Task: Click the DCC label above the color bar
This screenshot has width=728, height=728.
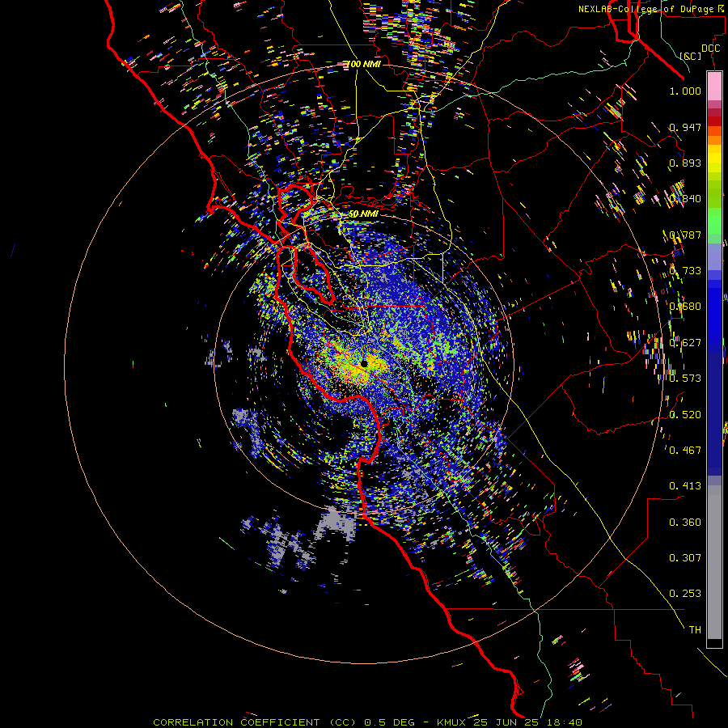Action: click(710, 49)
